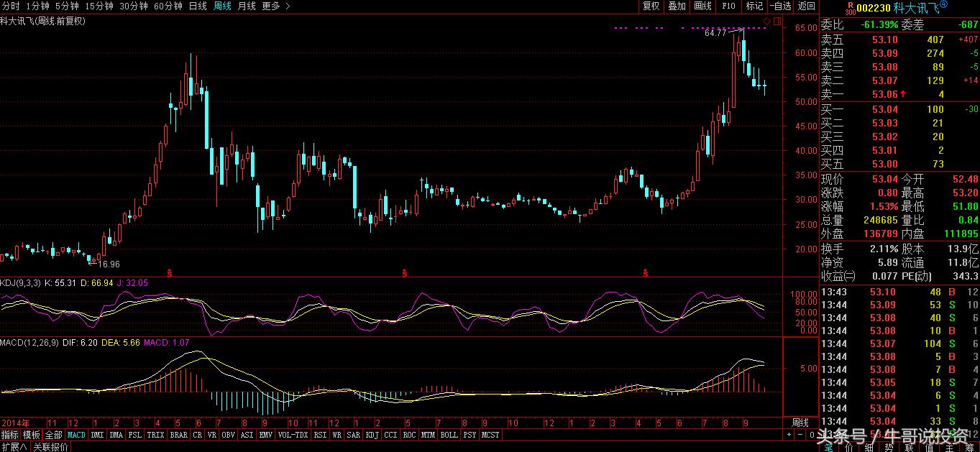Screen dimensions: 980x452
Task: Open the 指标 indicator selector
Action: coord(10,435)
